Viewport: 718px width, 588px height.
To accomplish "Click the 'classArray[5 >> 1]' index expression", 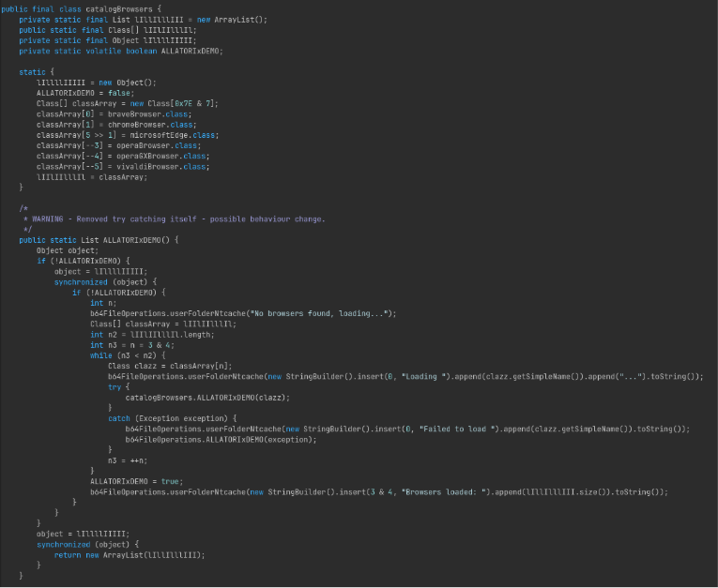I will click(x=76, y=135).
